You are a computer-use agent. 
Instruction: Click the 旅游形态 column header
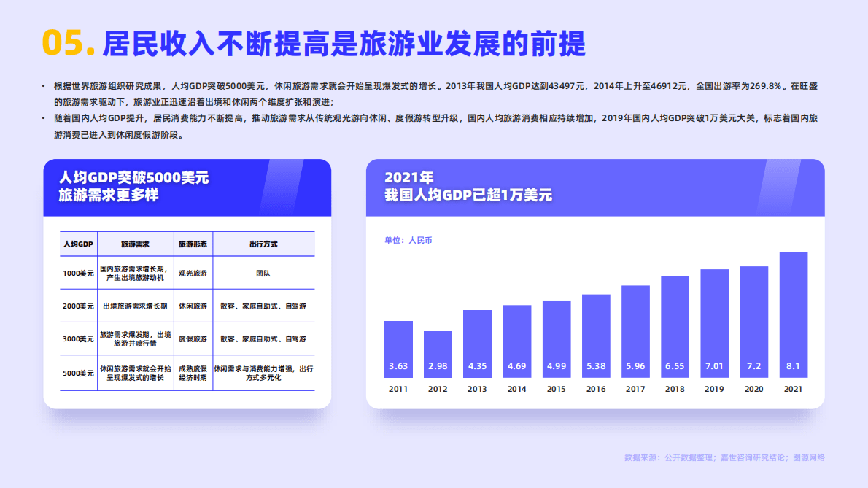(193, 244)
